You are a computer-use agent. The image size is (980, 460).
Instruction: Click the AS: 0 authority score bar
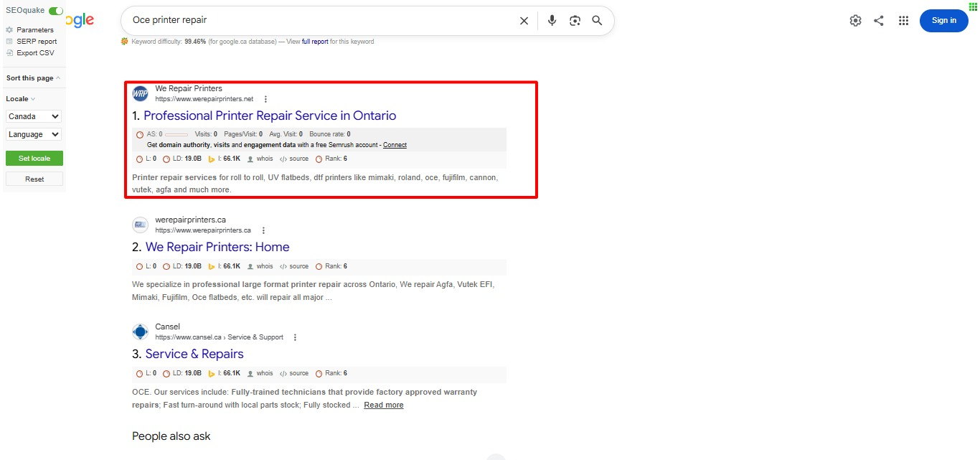[176, 134]
